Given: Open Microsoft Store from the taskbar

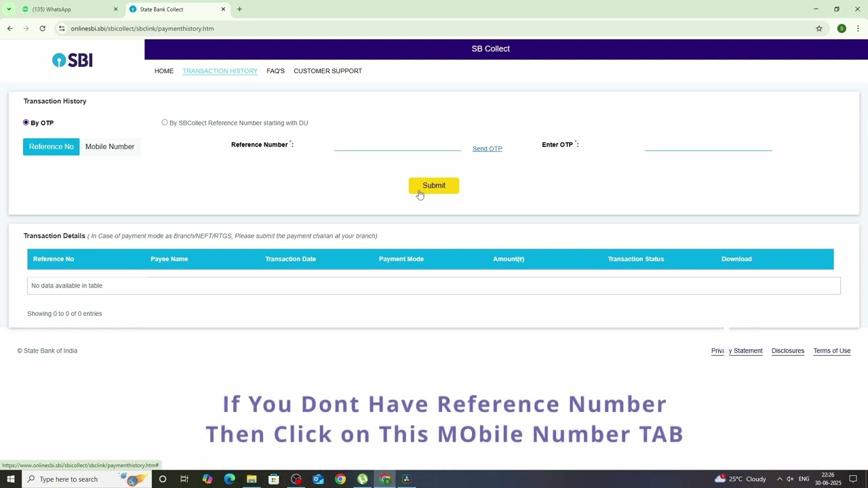Looking at the screenshot, I should tap(274, 479).
